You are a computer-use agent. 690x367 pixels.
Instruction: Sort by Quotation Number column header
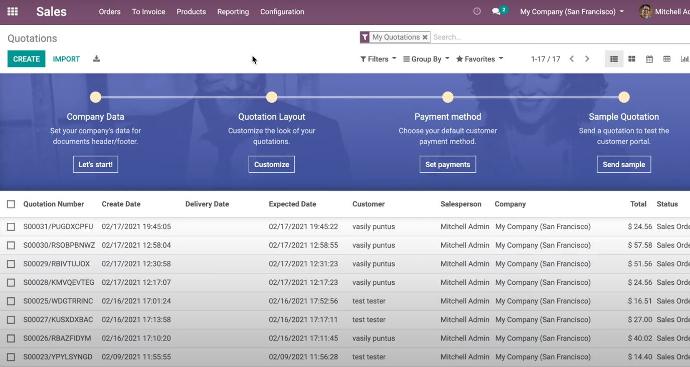54,204
